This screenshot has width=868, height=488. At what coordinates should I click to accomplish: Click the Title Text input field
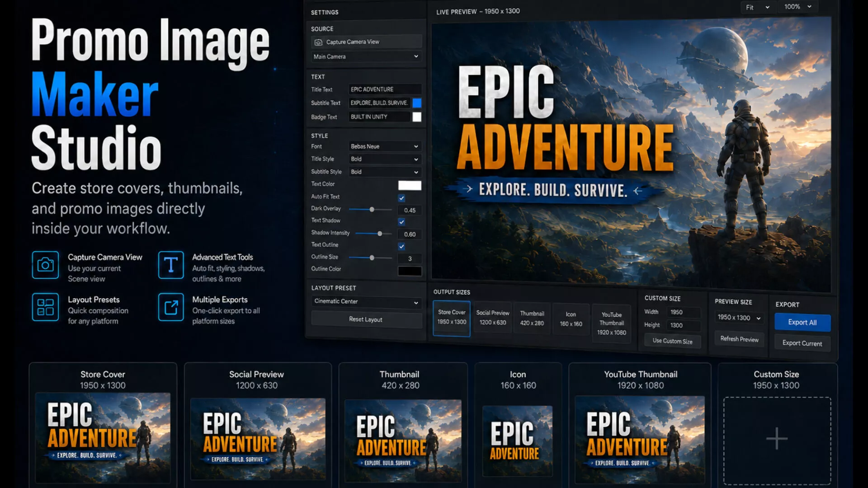(385, 89)
